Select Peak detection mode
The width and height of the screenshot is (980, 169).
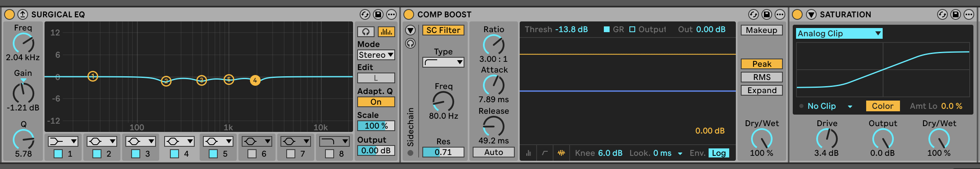762,64
